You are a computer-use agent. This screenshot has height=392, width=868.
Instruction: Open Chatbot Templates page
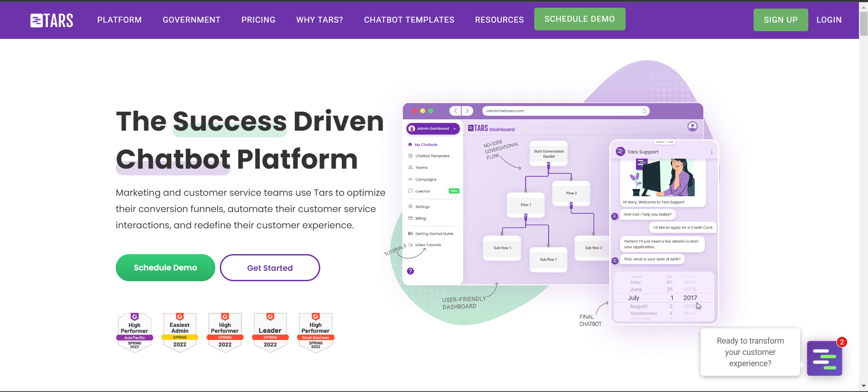(409, 20)
